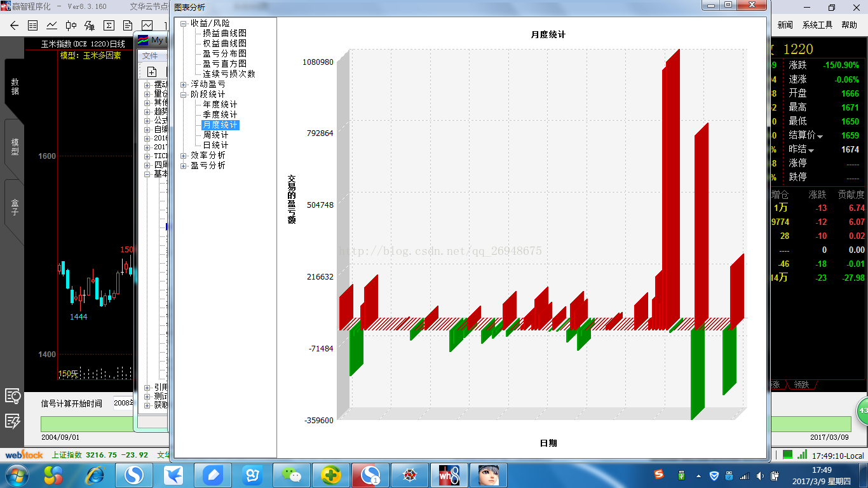
Task: Select 盈亏分布图 in the tree
Action: (x=225, y=53)
